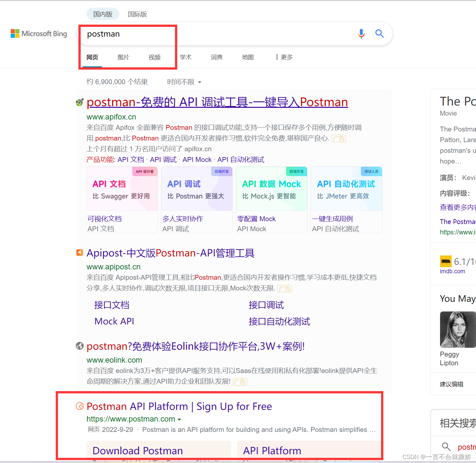Click the API 文档 product feature link
476x463 pixels.
pyautogui.click(x=131, y=160)
